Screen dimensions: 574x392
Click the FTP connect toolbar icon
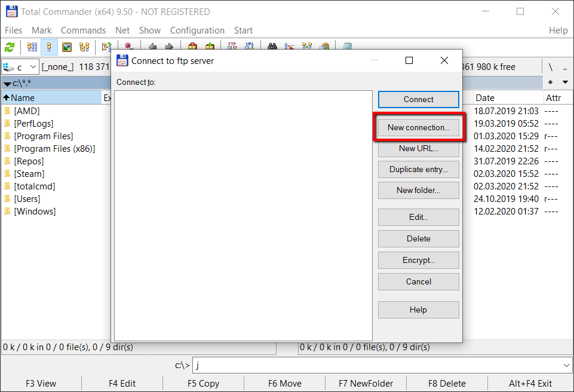pos(232,46)
